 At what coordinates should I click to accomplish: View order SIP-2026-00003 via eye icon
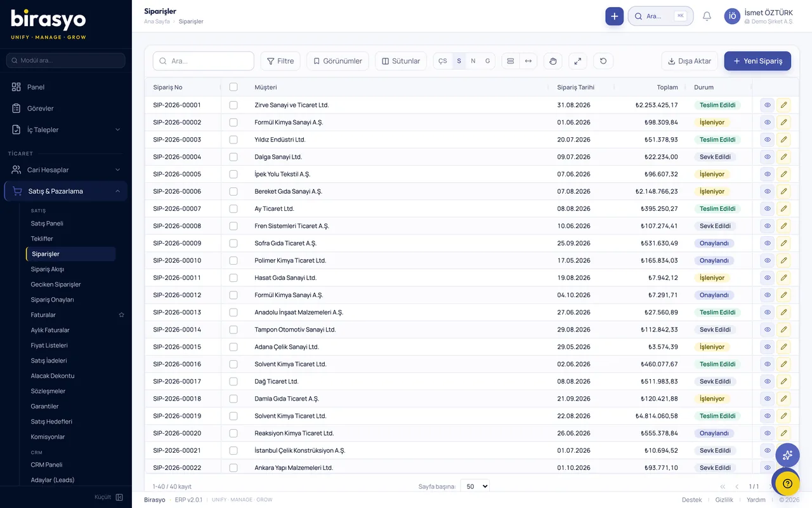point(767,139)
